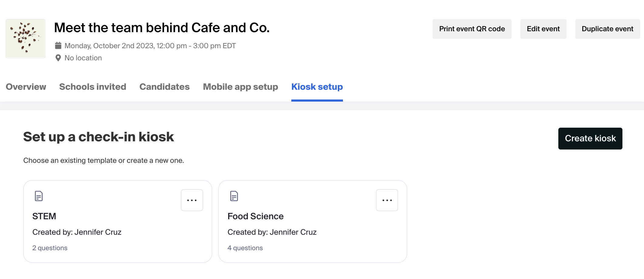Open the Mobile app setup tab
The image size is (644, 279).
point(240,87)
